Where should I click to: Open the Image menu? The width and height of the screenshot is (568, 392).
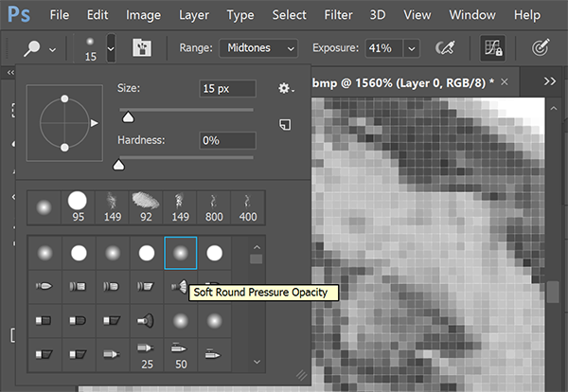(143, 15)
